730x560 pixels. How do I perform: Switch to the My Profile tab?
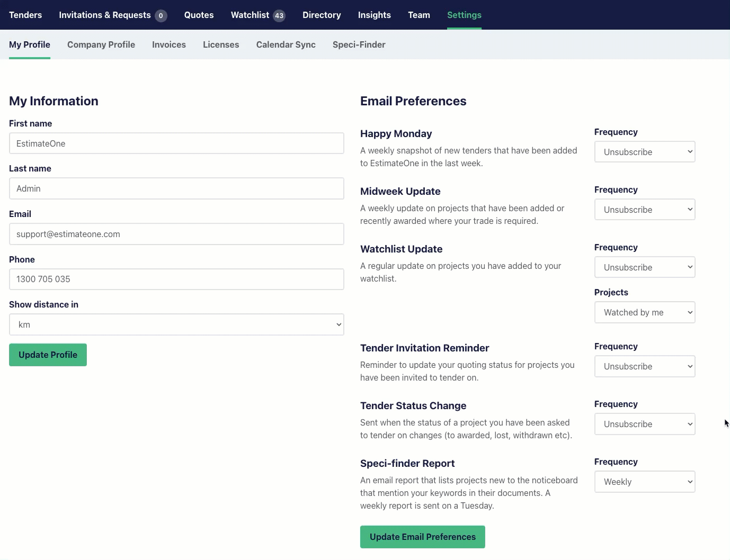click(x=30, y=44)
